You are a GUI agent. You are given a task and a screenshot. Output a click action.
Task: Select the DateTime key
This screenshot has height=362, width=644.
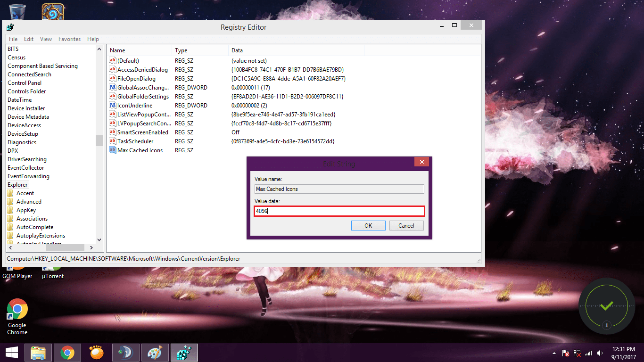click(x=20, y=100)
